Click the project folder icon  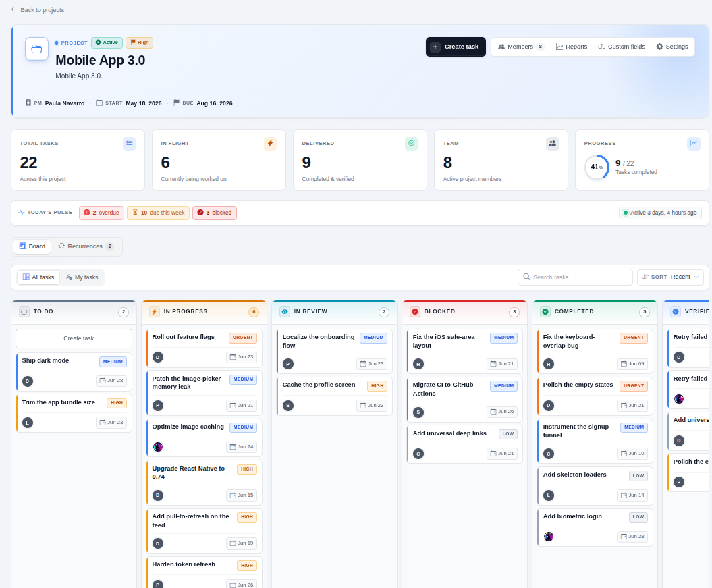coord(36,49)
